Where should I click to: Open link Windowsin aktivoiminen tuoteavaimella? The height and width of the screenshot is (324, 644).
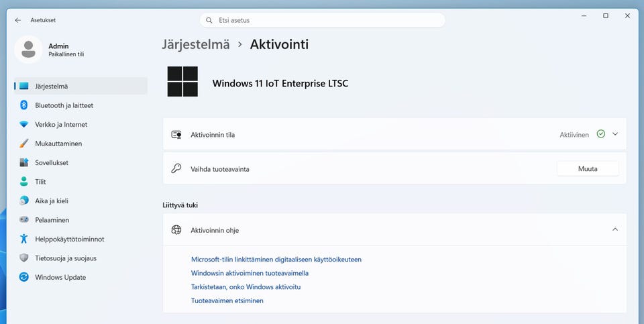pos(250,273)
